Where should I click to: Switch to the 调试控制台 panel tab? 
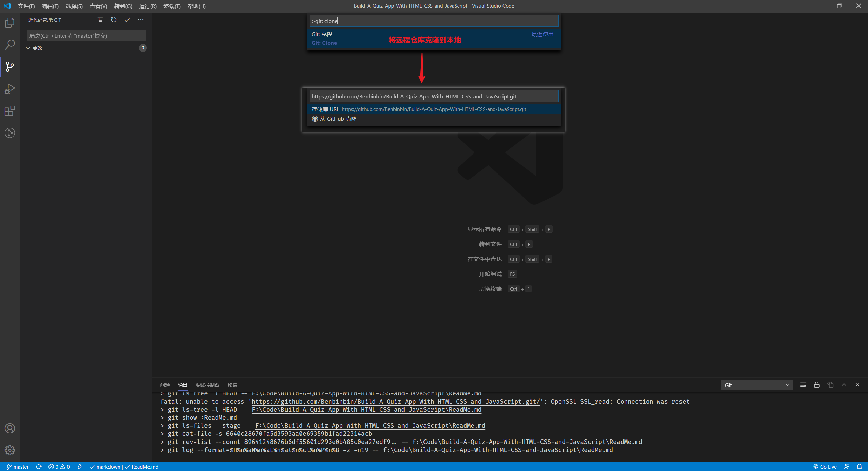(x=208, y=385)
